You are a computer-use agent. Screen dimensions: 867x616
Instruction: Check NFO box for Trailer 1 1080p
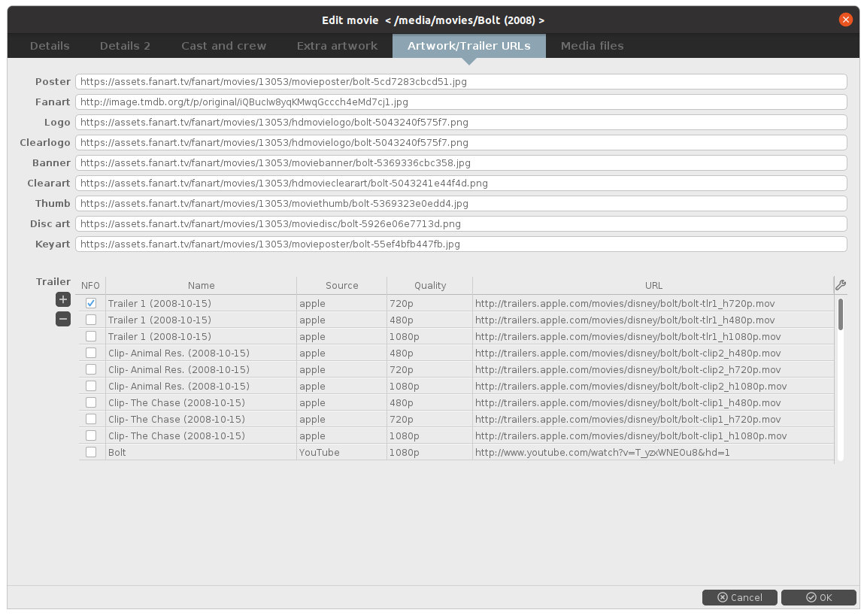[91, 336]
